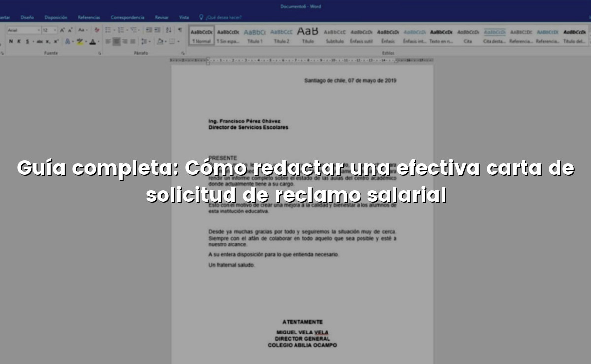The height and width of the screenshot is (364, 591).
Task: Toggle strikethrough (abc) formatting
Action: click(x=40, y=42)
